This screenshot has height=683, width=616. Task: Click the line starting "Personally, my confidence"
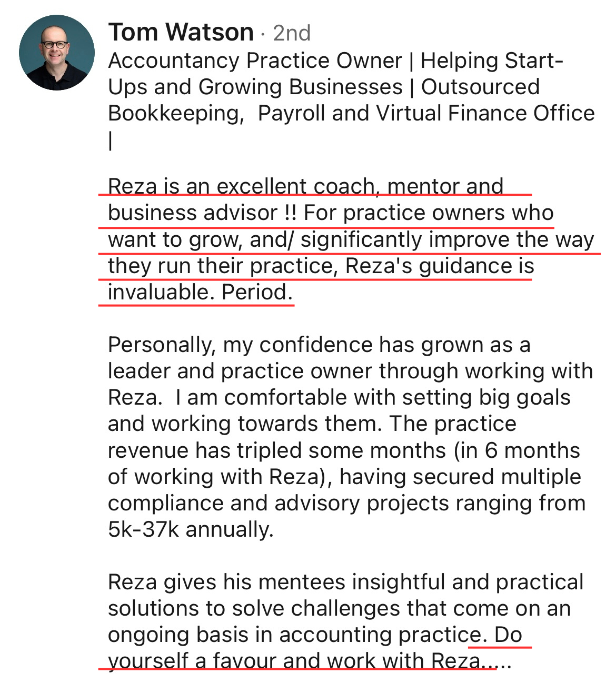[319, 346]
